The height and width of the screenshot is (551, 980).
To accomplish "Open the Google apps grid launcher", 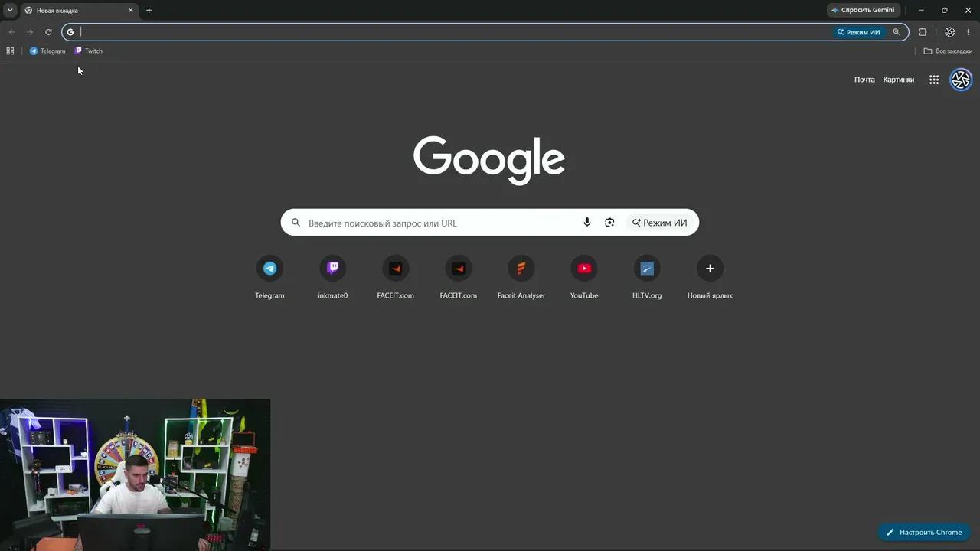I will tap(934, 80).
